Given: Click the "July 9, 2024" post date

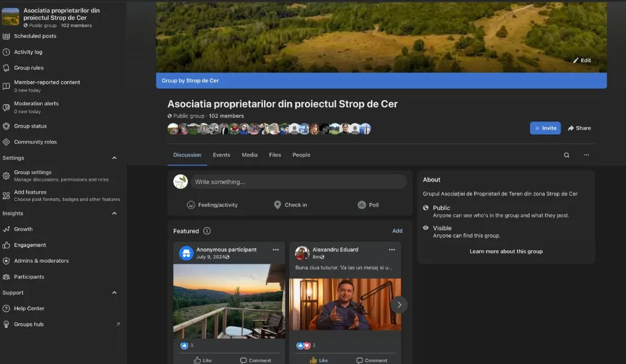Looking at the screenshot, I should click(x=210, y=257).
